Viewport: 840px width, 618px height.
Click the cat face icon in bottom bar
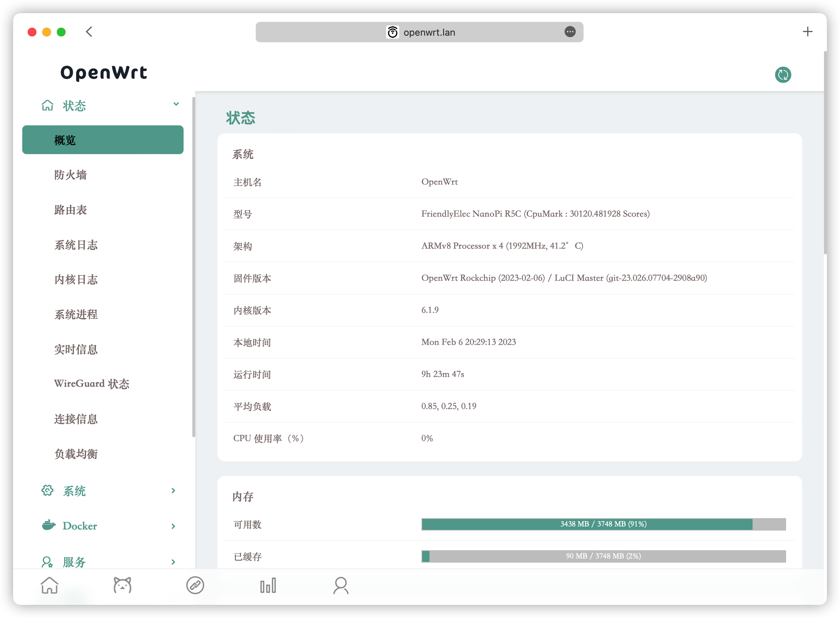122,586
